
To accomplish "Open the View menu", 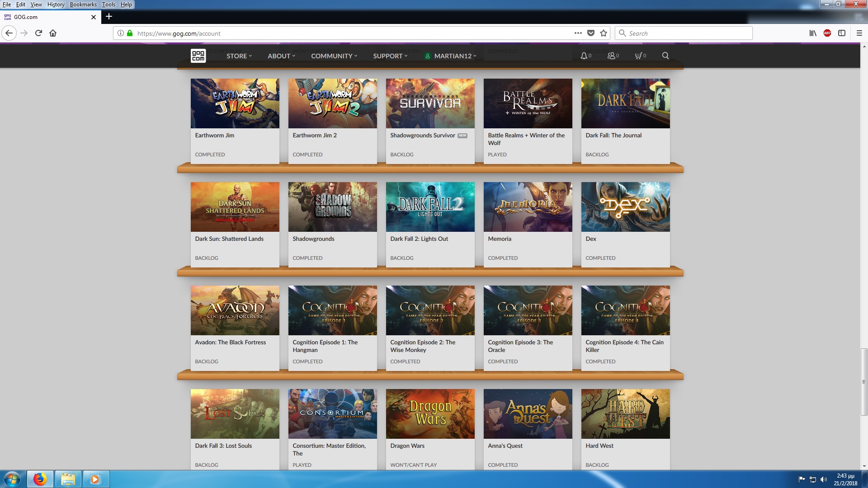I will point(36,5).
